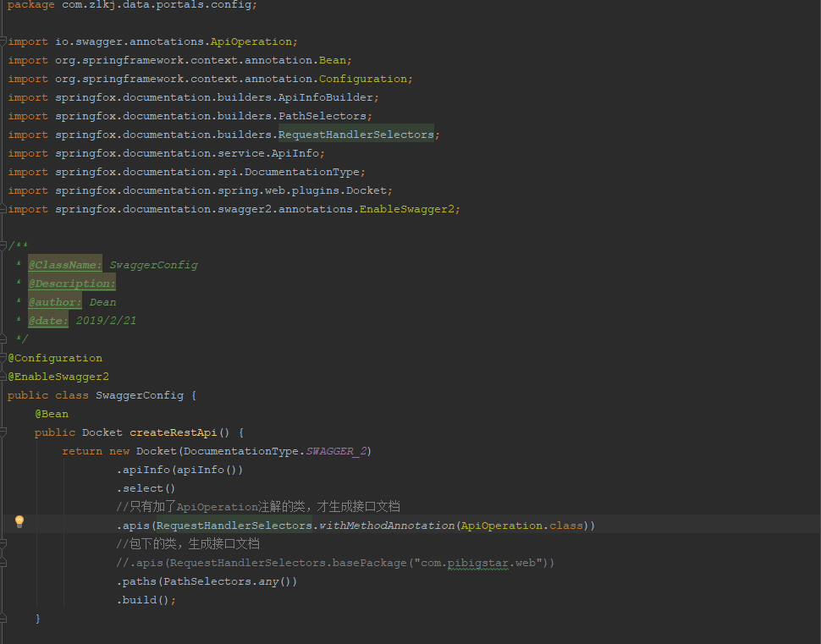Click the @EnableSwagger2 annotation
Viewport: 821px width, 644px height.
tap(58, 377)
